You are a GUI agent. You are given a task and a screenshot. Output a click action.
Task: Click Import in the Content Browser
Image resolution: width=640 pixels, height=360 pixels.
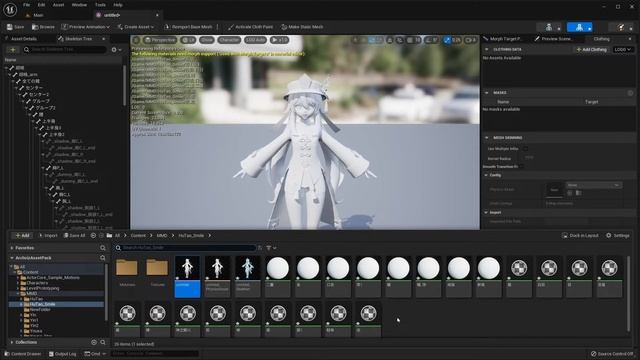coord(48,236)
